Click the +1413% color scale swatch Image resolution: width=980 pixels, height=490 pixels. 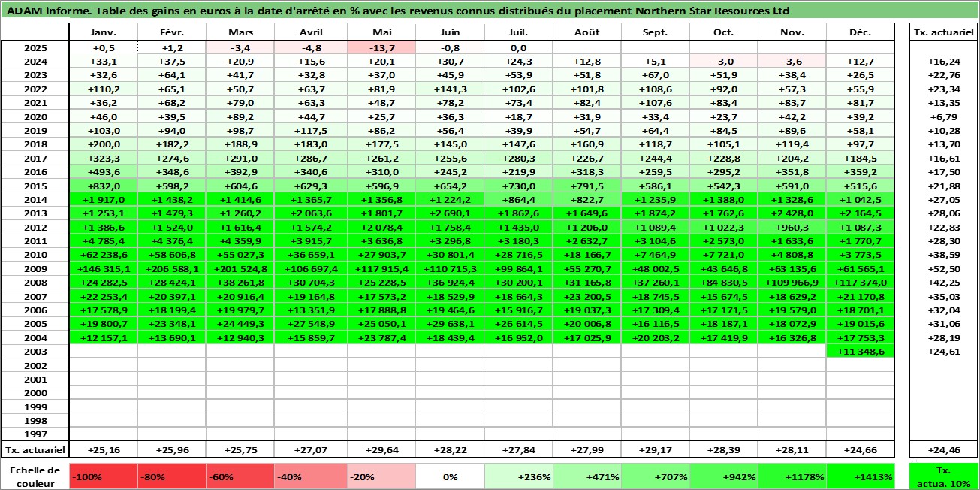(x=860, y=476)
